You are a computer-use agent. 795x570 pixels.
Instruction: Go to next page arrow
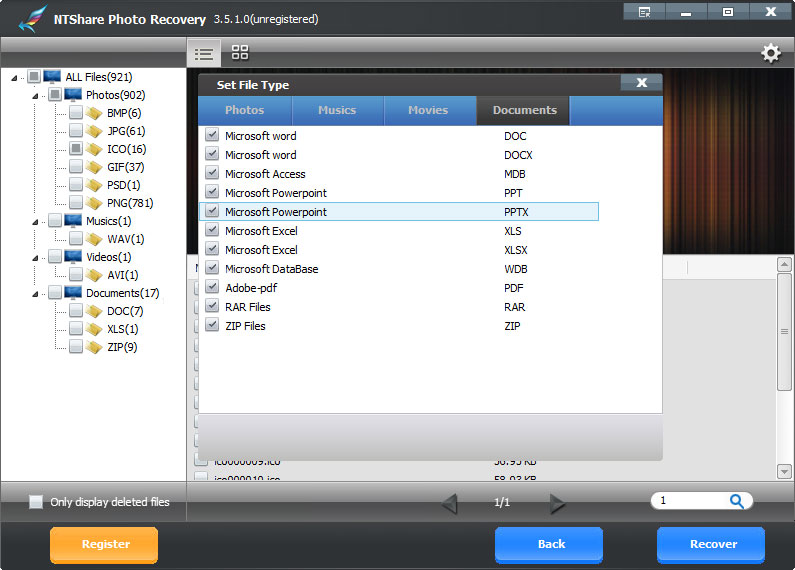pyautogui.click(x=557, y=503)
